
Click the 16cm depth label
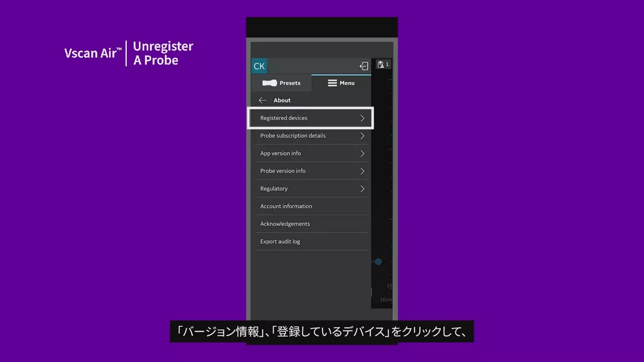click(x=386, y=300)
